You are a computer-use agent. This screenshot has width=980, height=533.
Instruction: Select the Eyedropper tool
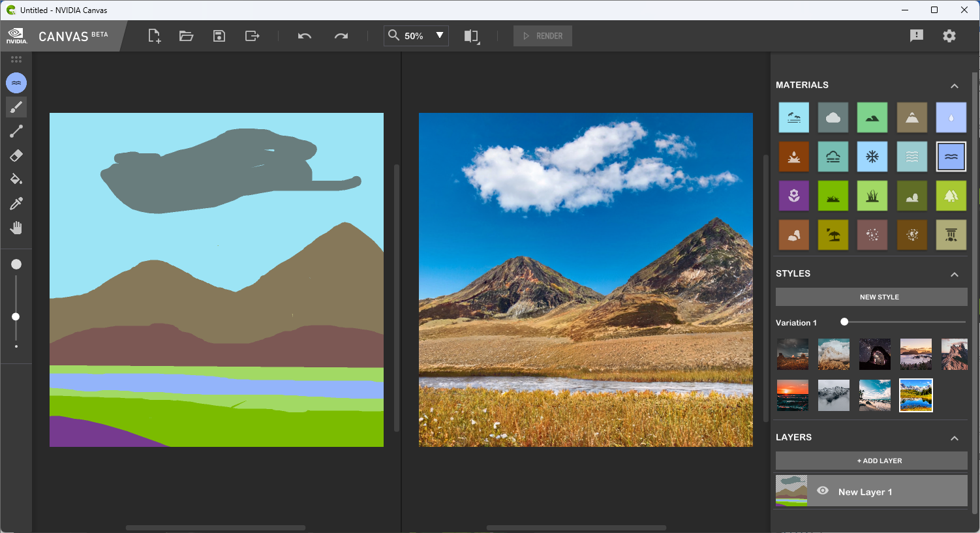pos(16,204)
